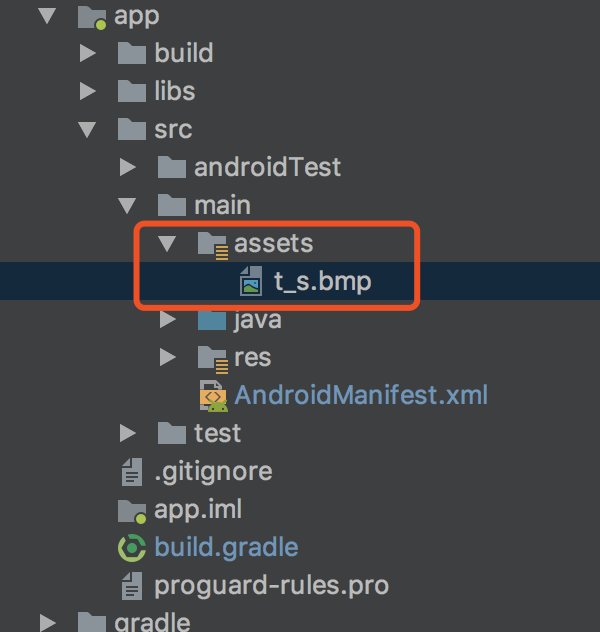Open the 'app.iml' file name
This screenshot has height=632, width=600.
click(198, 509)
